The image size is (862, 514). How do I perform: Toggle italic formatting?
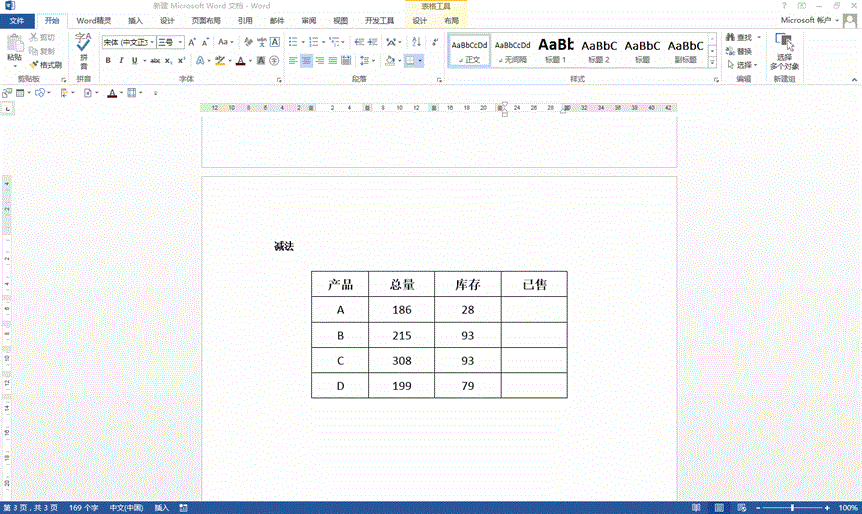click(122, 61)
